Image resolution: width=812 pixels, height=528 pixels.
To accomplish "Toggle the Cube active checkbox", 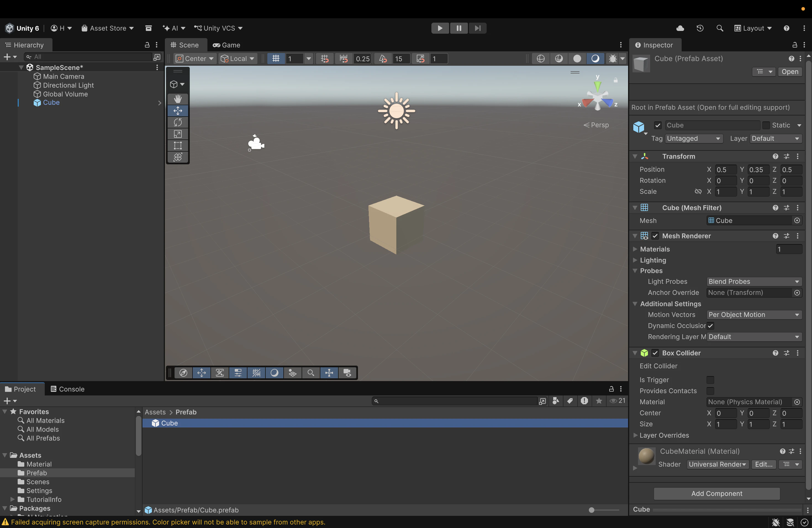I will click(x=658, y=126).
